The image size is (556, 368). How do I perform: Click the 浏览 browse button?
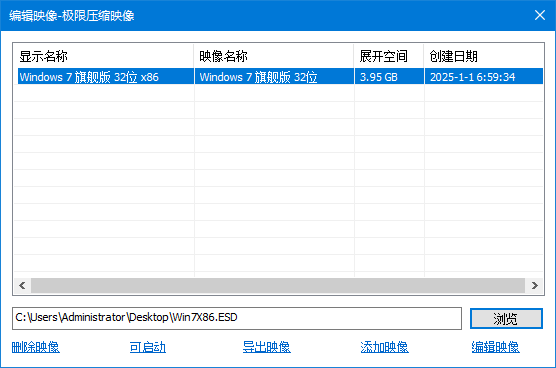[x=506, y=318]
